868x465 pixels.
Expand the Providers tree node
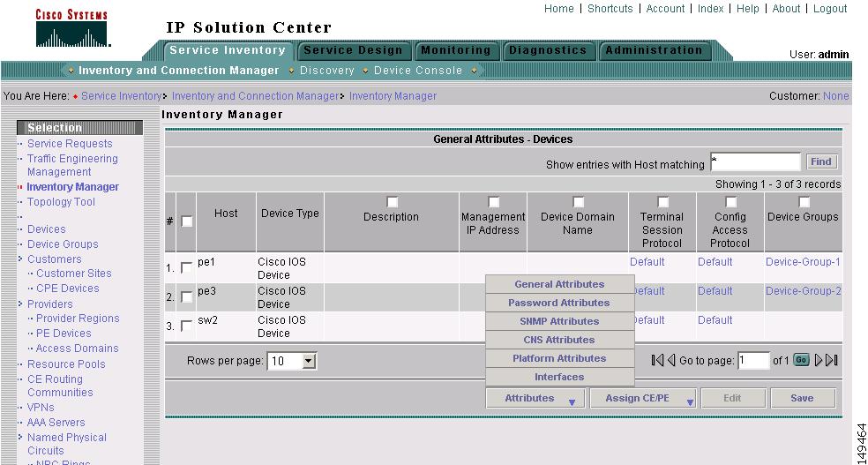pos(20,304)
